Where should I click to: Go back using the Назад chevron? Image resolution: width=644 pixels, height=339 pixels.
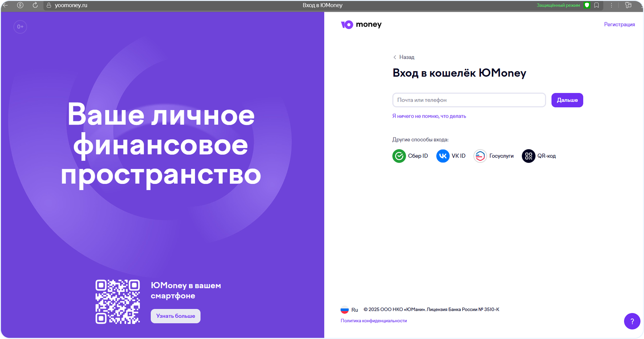(x=395, y=57)
